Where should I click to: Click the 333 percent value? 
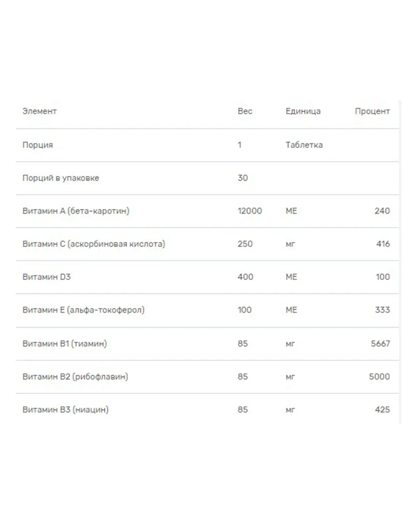click(x=382, y=310)
